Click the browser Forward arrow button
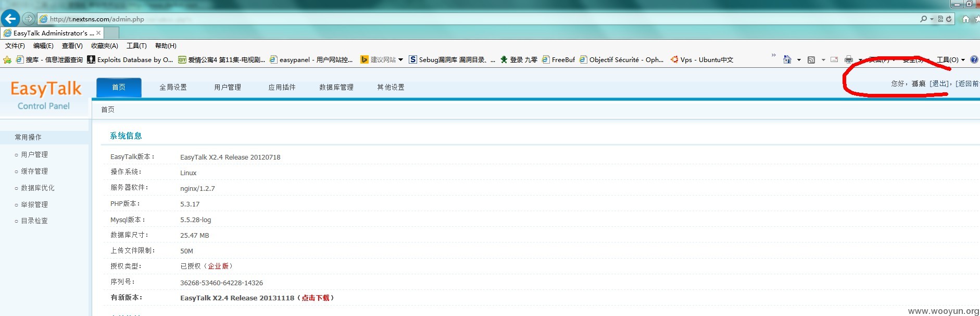 [29, 19]
